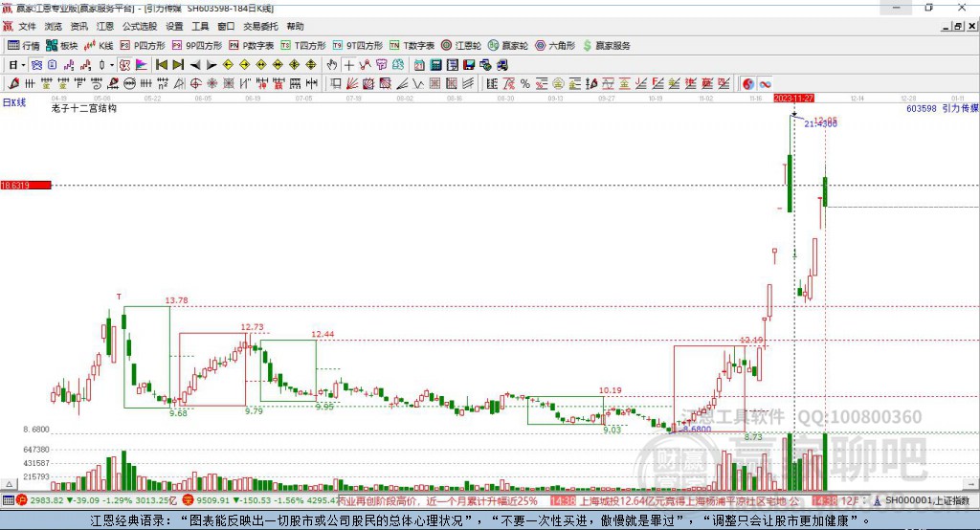The image size is (980, 530).
Task: Open the 交易委托 menu
Action: coord(260,26)
